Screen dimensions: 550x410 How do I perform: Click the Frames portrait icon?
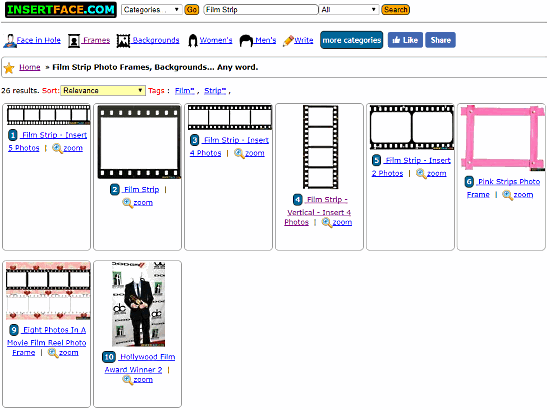(x=74, y=41)
